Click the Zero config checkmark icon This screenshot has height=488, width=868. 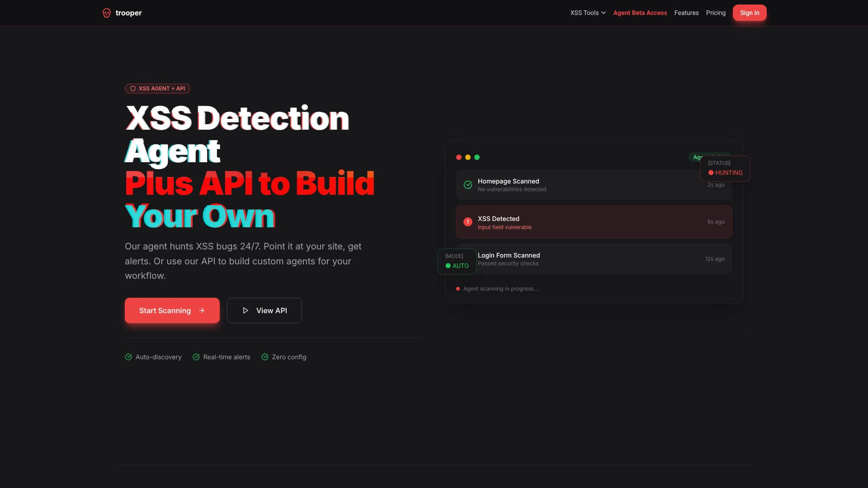(265, 357)
